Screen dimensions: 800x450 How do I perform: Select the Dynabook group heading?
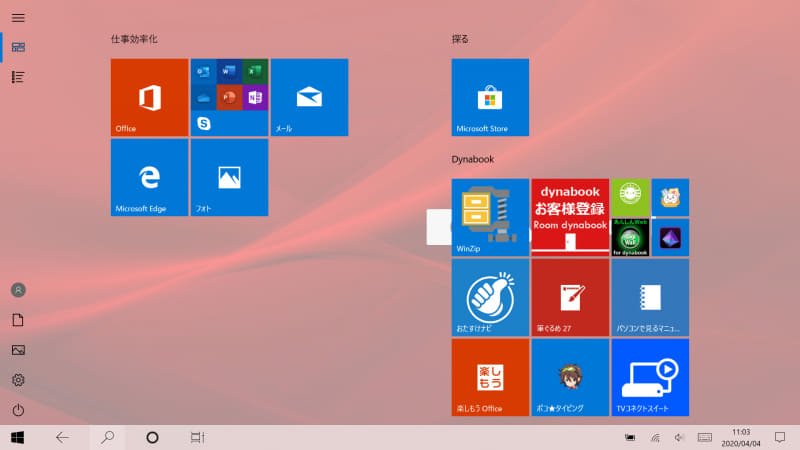pyautogui.click(x=472, y=159)
